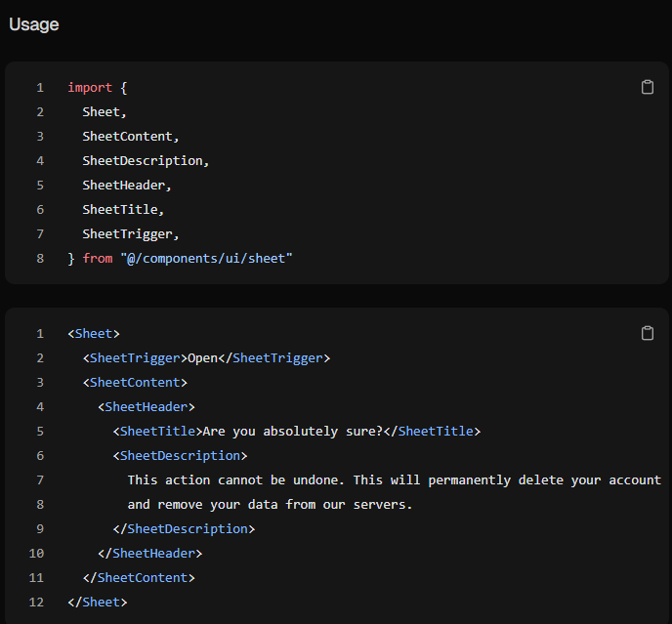Viewport: 672px width, 624px height.
Task: Click the closing </SheetTitle> tag
Action: click(432, 432)
